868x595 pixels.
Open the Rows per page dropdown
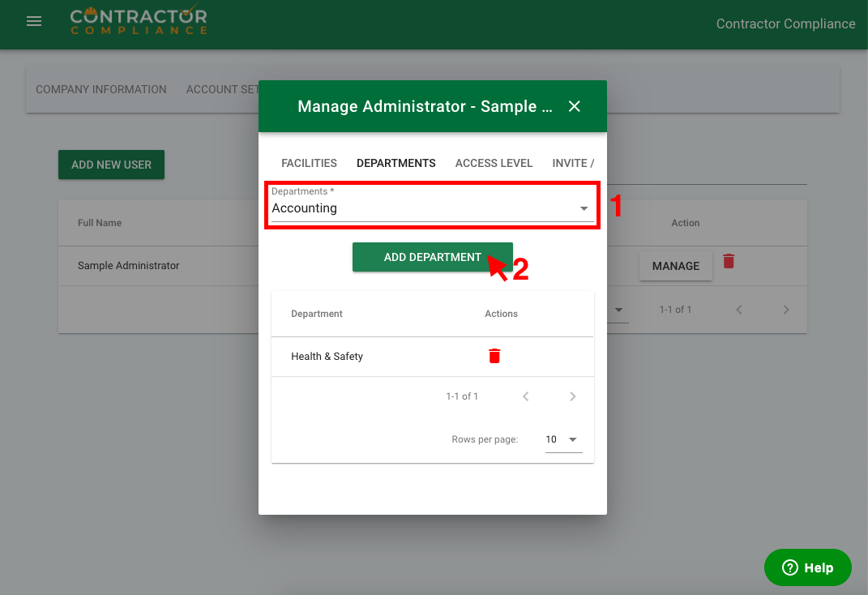[x=563, y=439]
